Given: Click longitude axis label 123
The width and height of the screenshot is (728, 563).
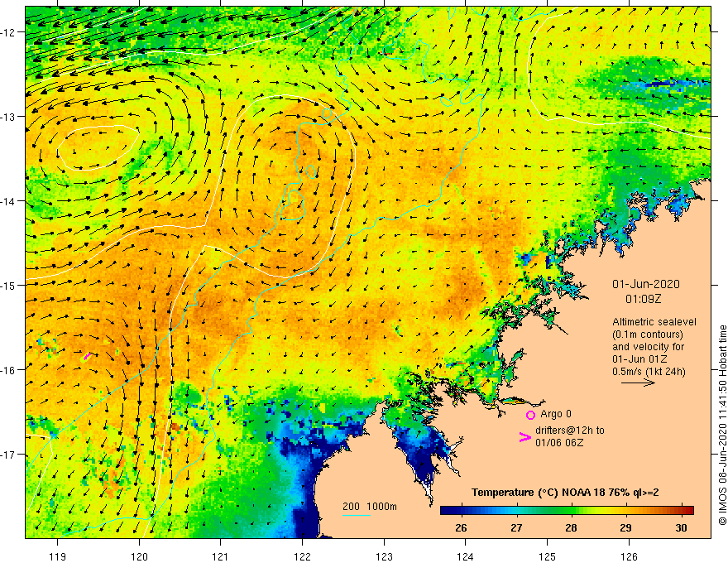Looking at the screenshot, I should (384, 556).
